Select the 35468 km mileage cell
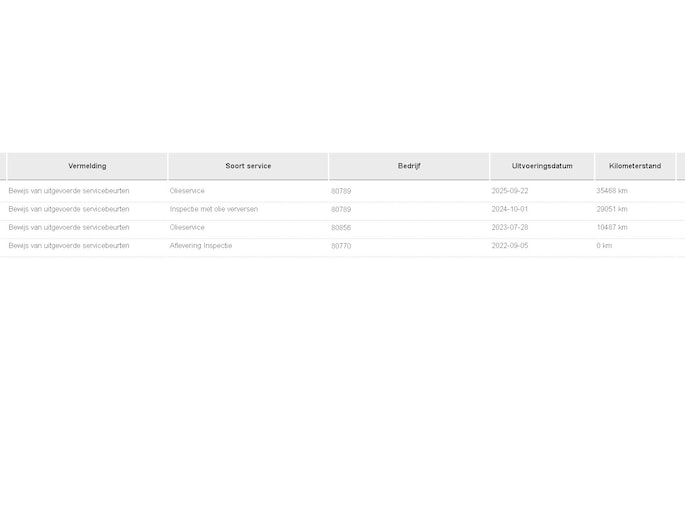The image size is (685, 513). (612, 191)
